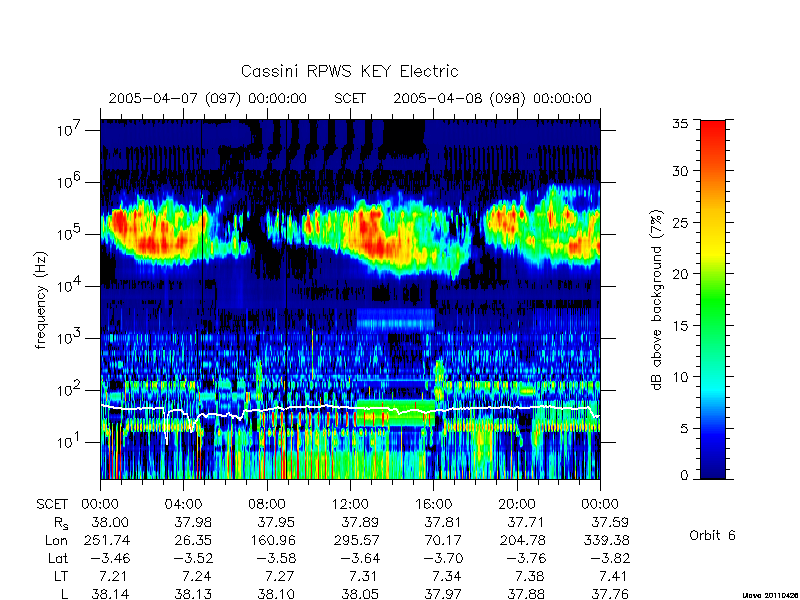Click the 10^4 frequency tick label
The height and width of the screenshot is (600, 800).
point(68,286)
